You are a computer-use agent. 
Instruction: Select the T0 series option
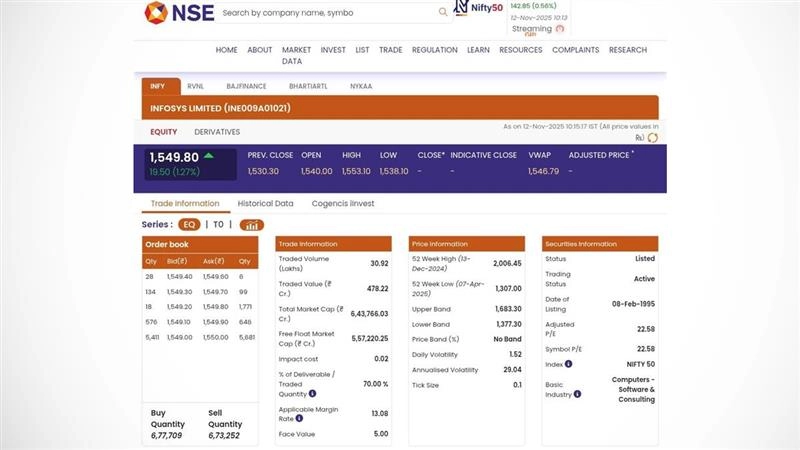click(219, 225)
